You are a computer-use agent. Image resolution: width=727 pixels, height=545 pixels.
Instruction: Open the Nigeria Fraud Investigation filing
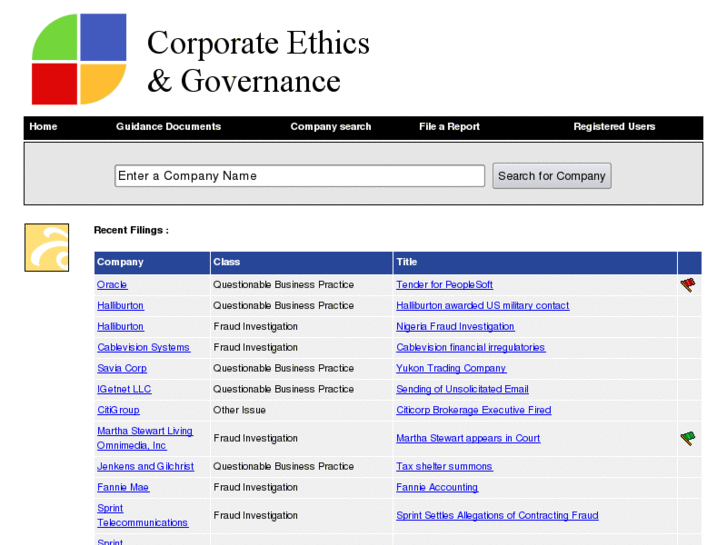coord(455,327)
